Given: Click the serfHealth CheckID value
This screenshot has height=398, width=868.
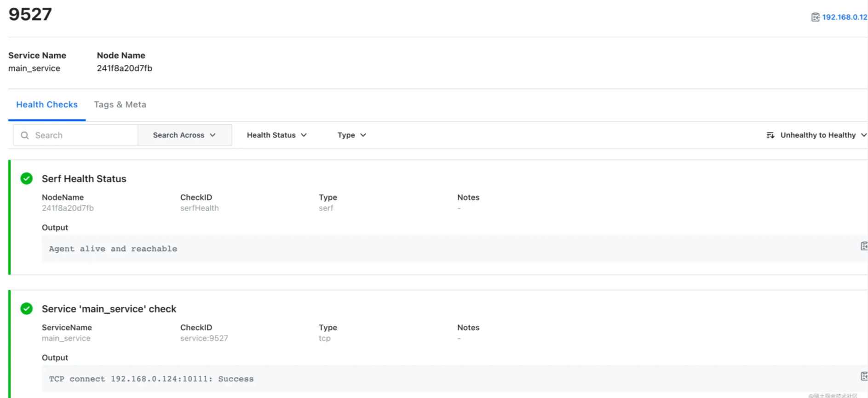Looking at the screenshot, I should tap(199, 208).
